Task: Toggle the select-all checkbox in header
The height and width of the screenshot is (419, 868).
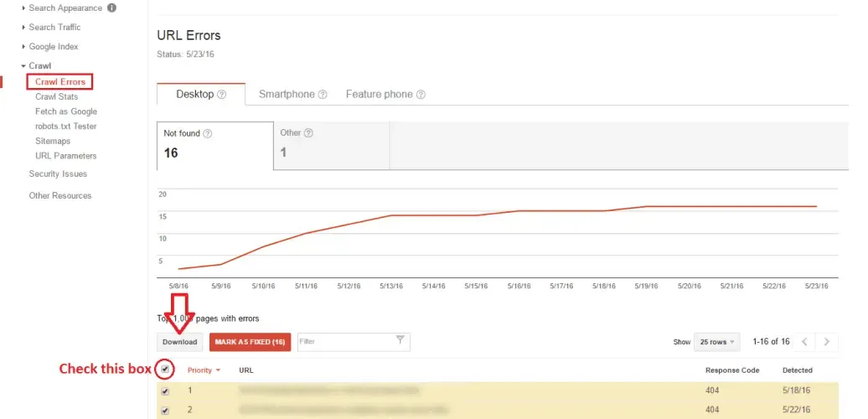Action: [x=165, y=370]
